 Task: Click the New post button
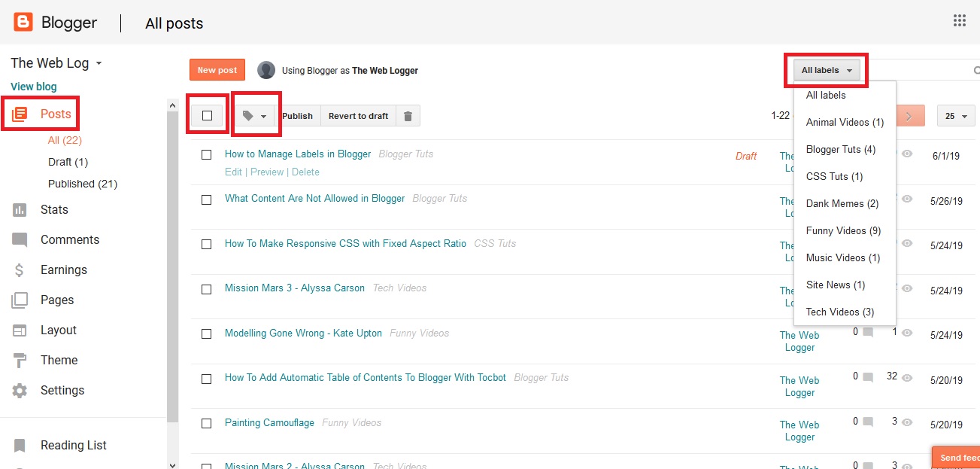point(217,69)
